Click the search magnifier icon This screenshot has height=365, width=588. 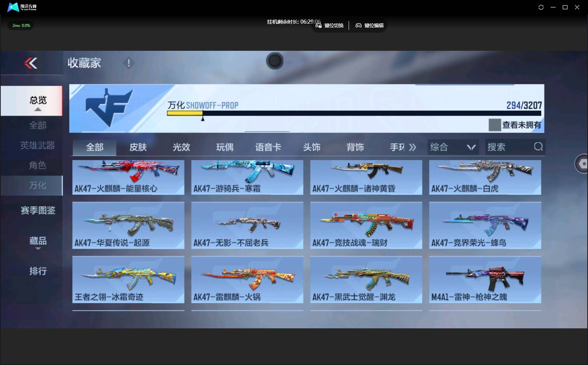tap(538, 147)
